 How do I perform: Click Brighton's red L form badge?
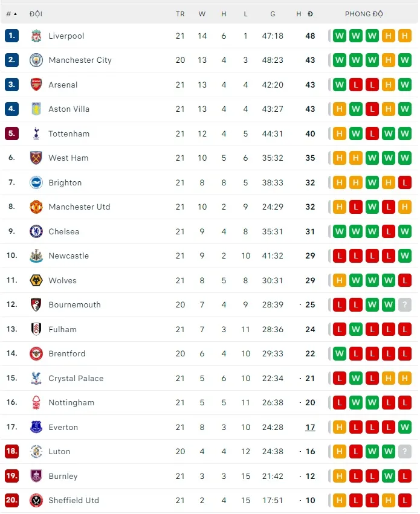(405, 183)
